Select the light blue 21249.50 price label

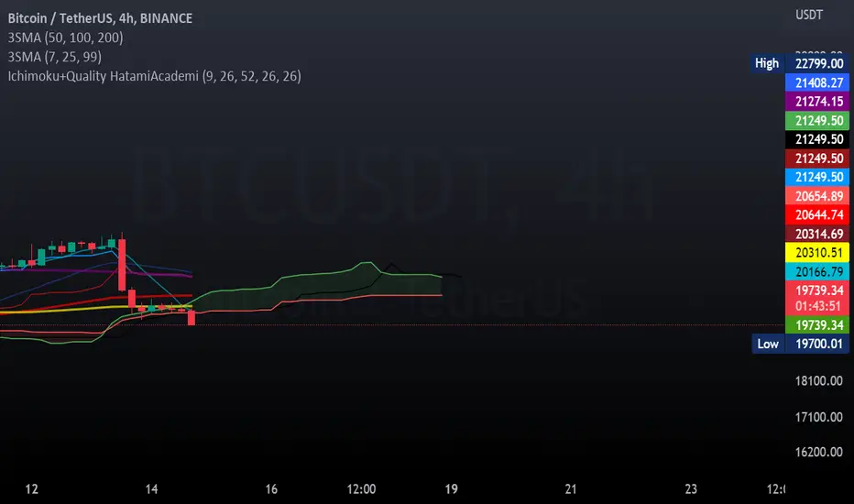[x=817, y=177]
